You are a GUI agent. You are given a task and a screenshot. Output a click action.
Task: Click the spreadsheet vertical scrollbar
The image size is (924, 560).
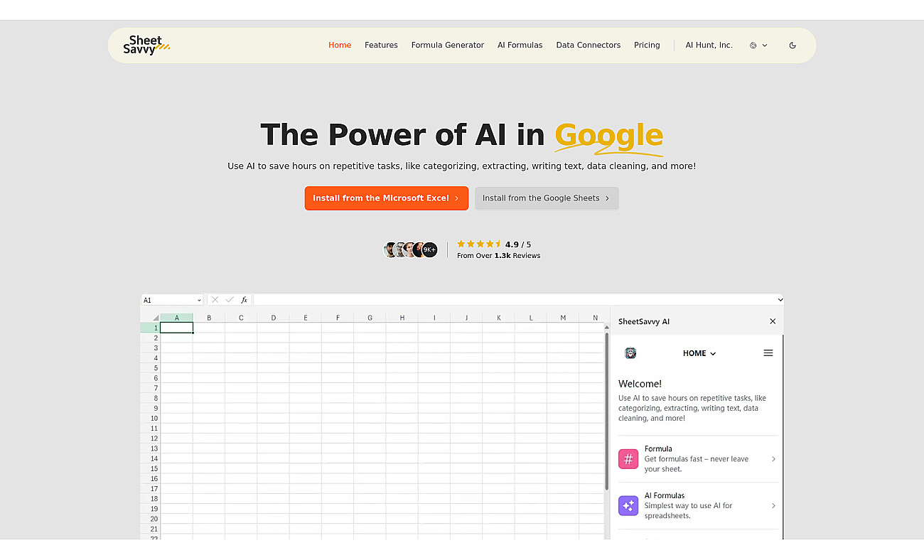point(606,410)
